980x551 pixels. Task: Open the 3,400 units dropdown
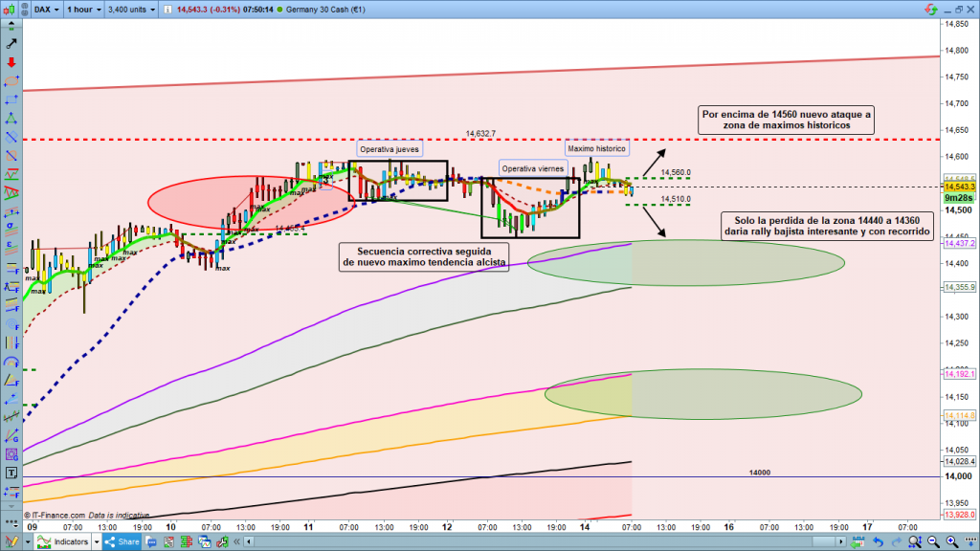131,10
